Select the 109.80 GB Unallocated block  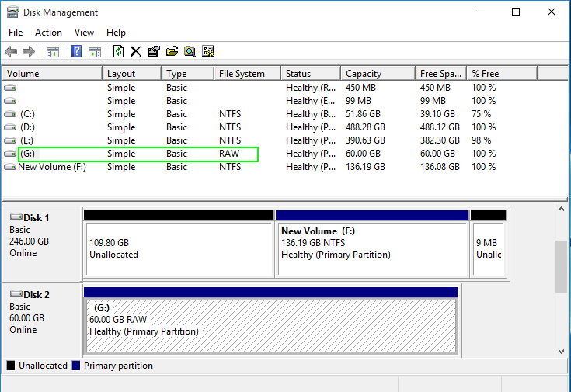point(179,245)
